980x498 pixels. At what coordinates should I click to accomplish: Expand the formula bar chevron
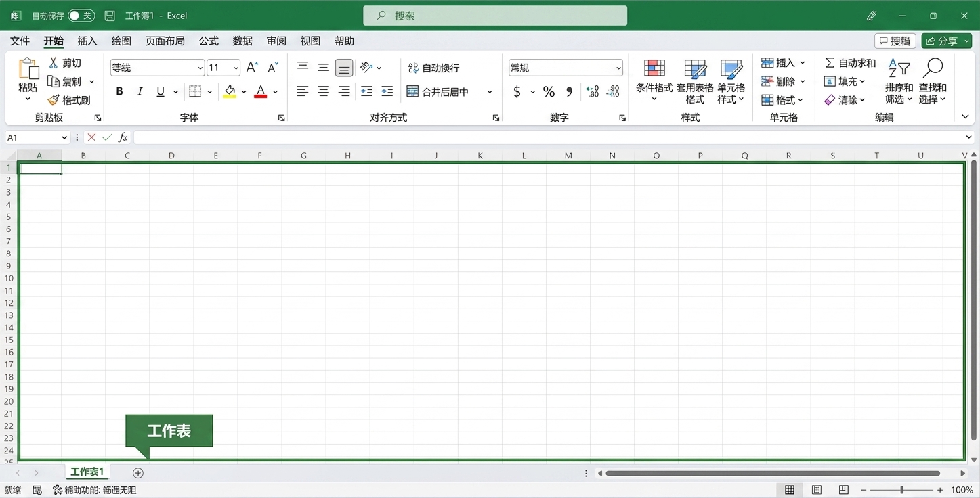click(968, 137)
